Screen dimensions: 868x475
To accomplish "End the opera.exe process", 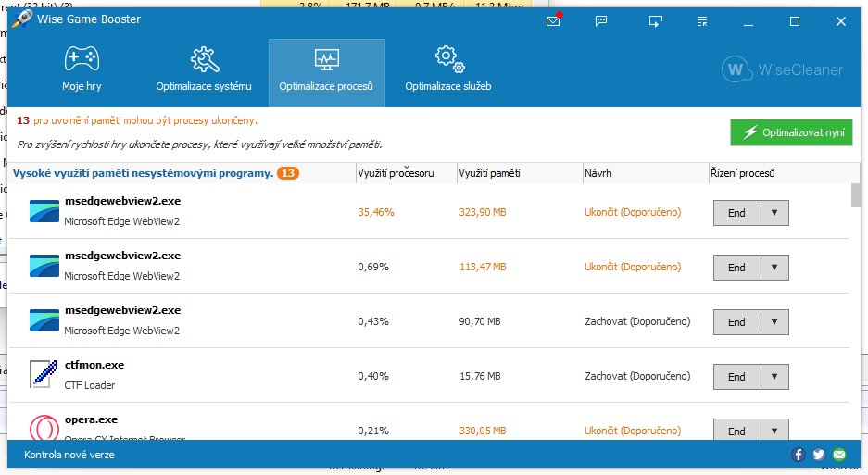I will 736,431.
